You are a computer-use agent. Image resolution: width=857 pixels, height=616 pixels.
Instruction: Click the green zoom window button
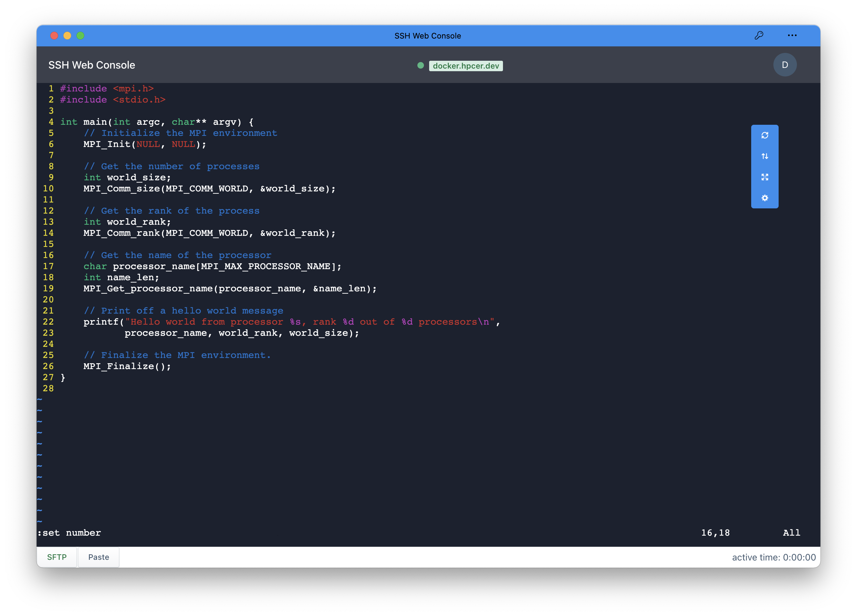80,36
